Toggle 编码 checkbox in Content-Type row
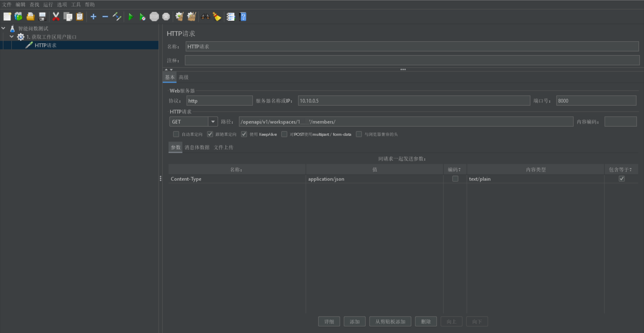 pos(455,179)
